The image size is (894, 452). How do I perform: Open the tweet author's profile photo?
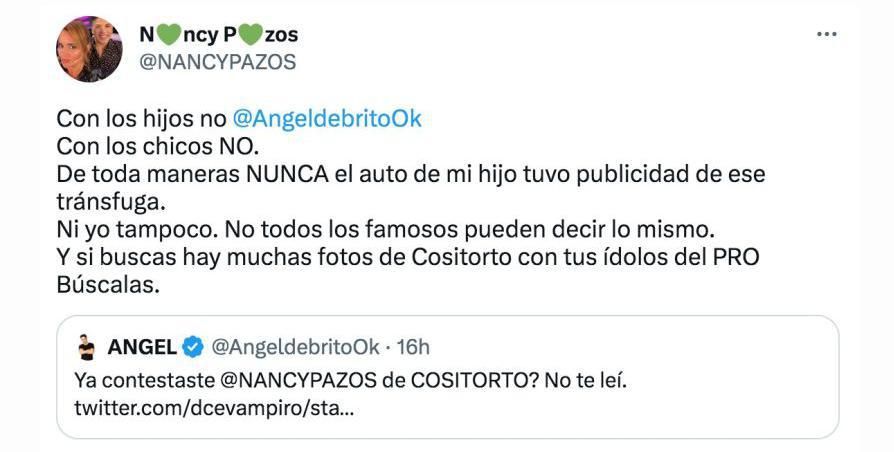[x=89, y=49]
